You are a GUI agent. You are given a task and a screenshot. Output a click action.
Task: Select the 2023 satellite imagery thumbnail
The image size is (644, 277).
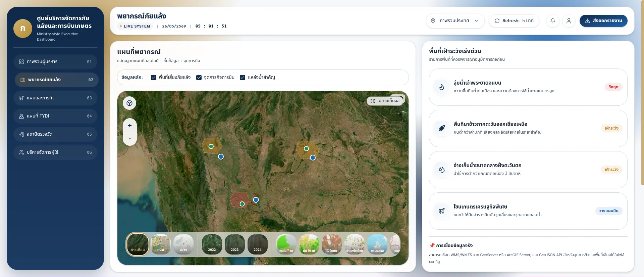(x=235, y=244)
